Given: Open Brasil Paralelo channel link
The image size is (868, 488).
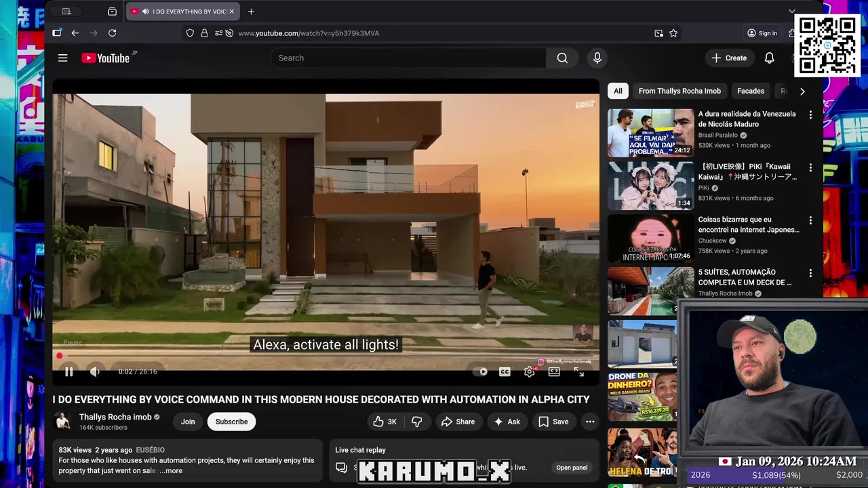Looking at the screenshot, I should (718, 135).
